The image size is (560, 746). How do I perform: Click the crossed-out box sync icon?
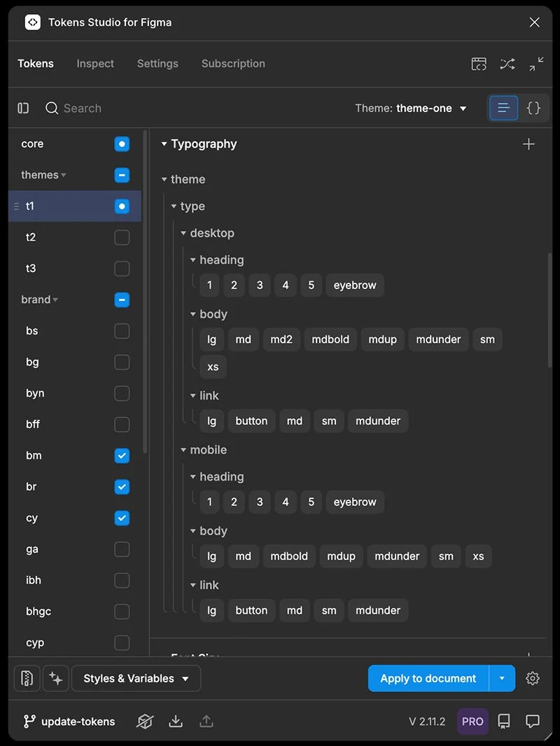pos(145,722)
